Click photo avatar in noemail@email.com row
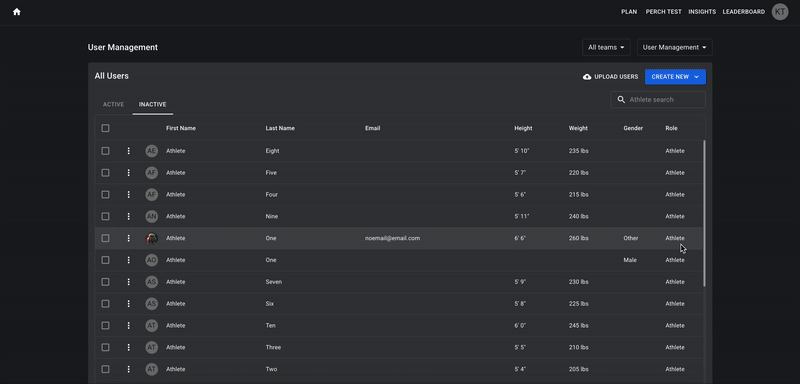 pyautogui.click(x=152, y=238)
